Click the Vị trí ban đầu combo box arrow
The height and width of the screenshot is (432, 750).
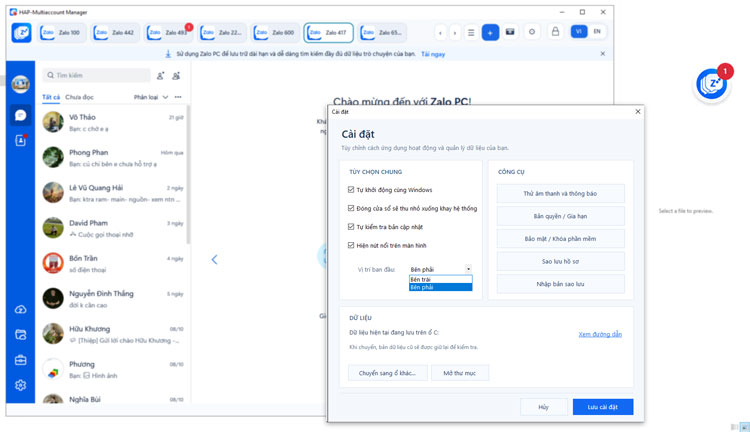[468, 269]
